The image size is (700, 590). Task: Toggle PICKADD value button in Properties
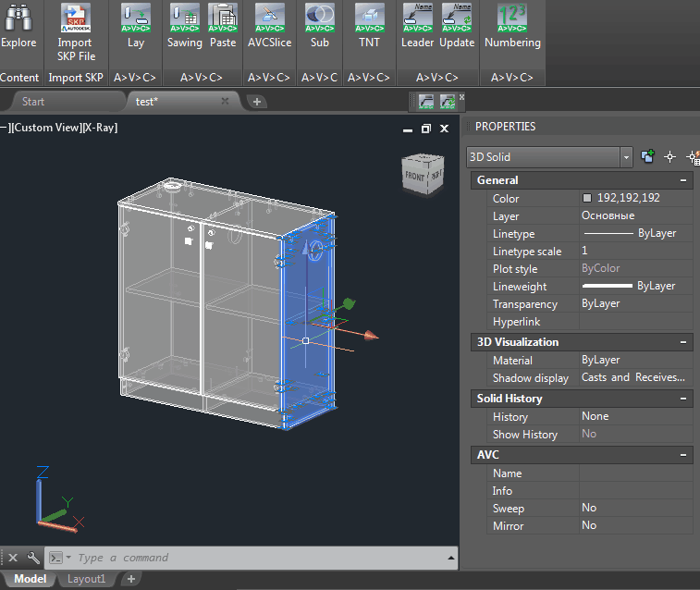pos(647,157)
